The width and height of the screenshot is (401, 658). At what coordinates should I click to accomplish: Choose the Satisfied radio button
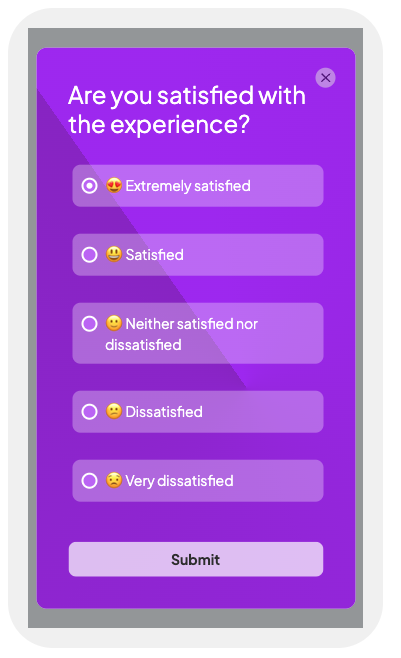pyautogui.click(x=89, y=254)
